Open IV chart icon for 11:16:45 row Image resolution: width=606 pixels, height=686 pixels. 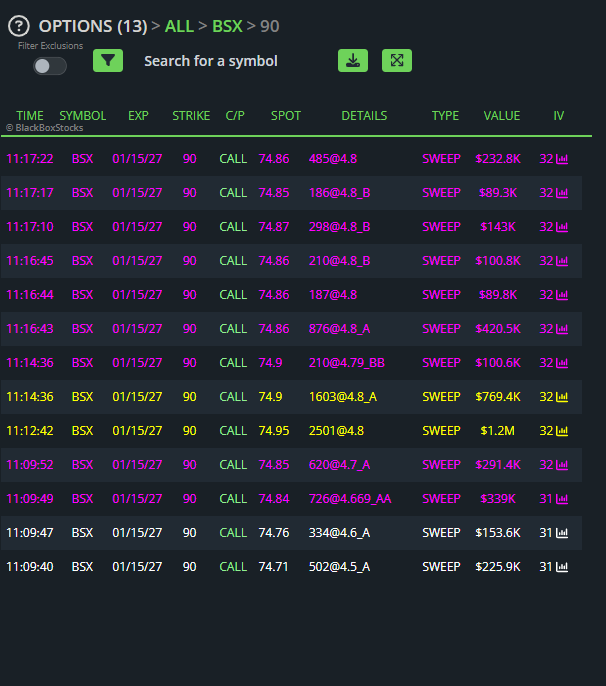562,261
